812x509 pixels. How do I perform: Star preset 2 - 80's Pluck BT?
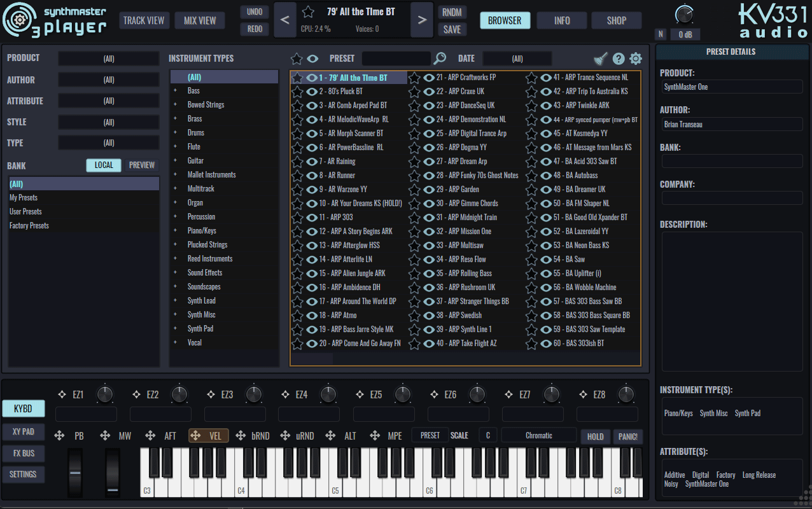pyautogui.click(x=298, y=92)
